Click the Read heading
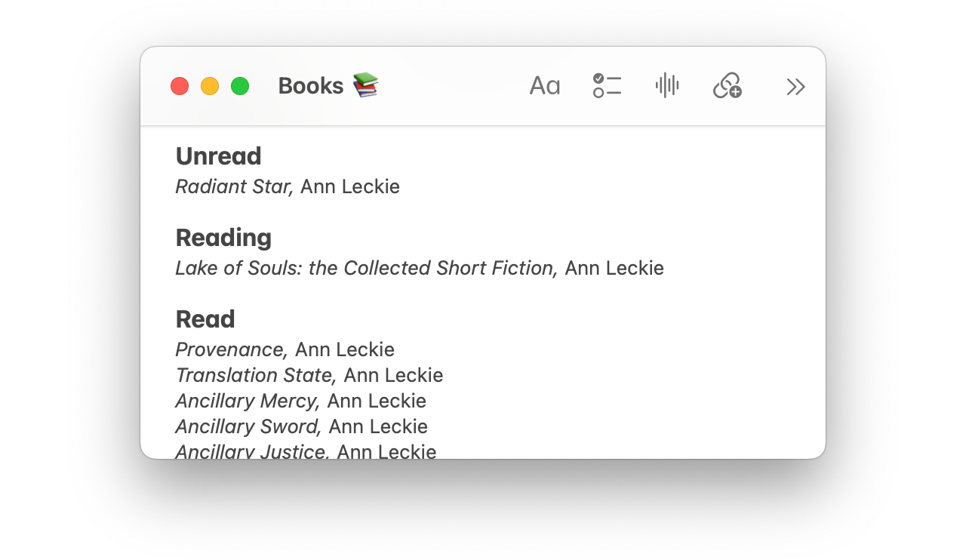 [205, 318]
